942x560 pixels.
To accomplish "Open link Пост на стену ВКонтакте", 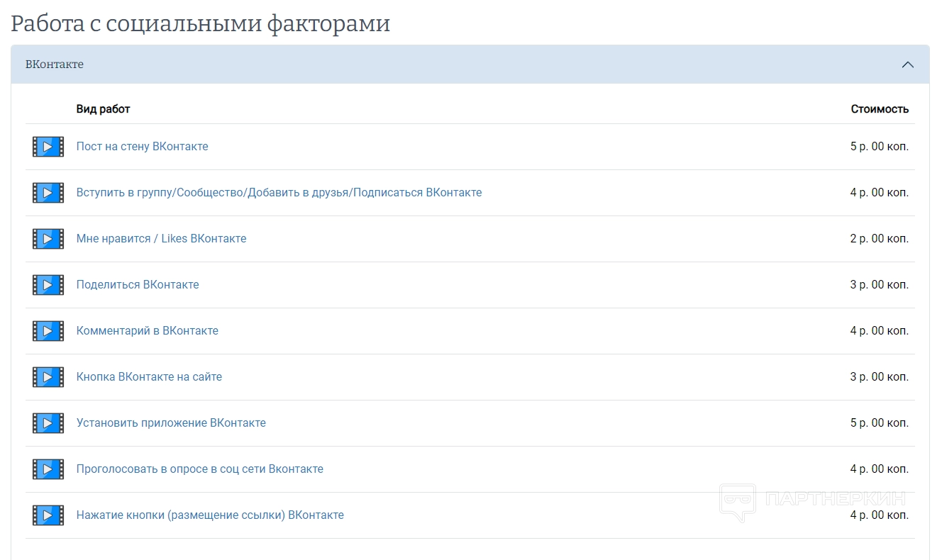I will click(x=143, y=147).
